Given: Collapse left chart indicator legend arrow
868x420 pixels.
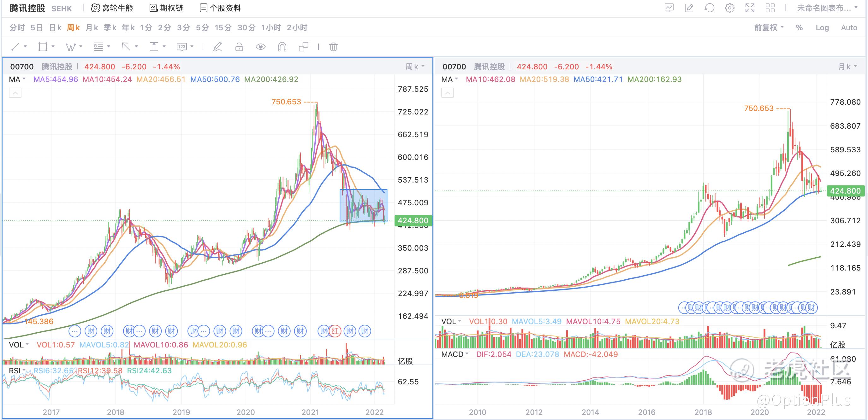Looking at the screenshot, I should click(15, 93).
